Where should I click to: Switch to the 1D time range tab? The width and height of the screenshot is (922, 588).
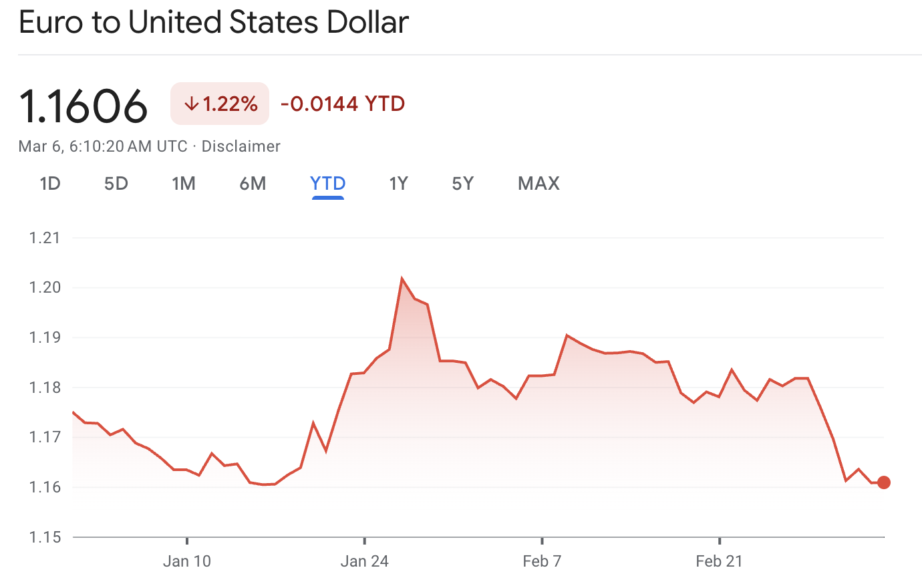click(x=50, y=183)
